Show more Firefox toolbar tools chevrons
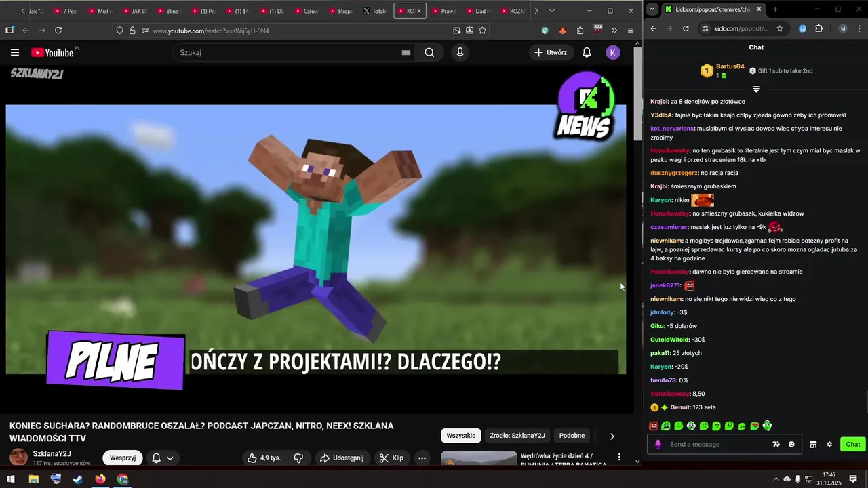This screenshot has width=868, height=488. (x=614, y=30)
